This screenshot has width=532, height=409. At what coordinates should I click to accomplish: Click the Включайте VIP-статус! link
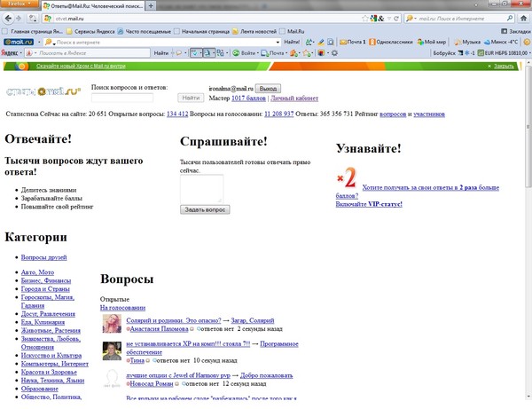coord(369,204)
